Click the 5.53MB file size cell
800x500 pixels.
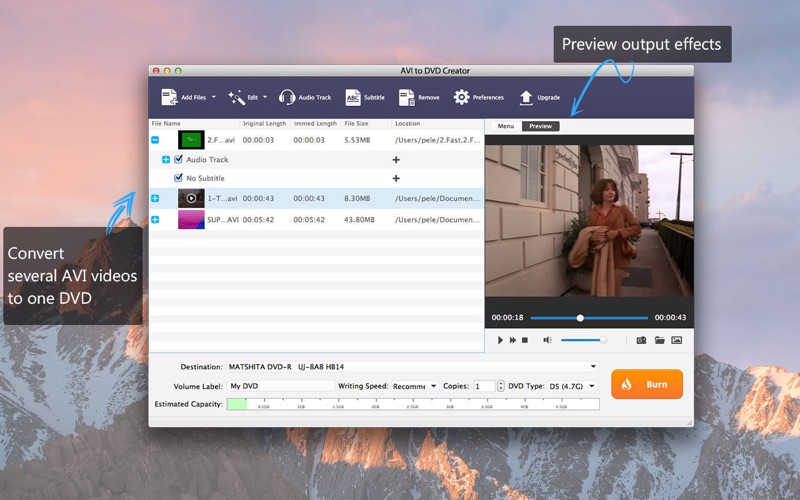[357, 140]
